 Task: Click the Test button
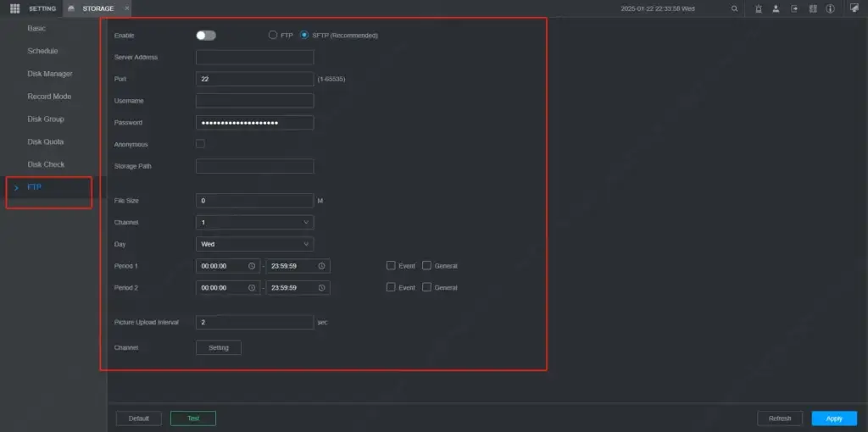click(193, 418)
